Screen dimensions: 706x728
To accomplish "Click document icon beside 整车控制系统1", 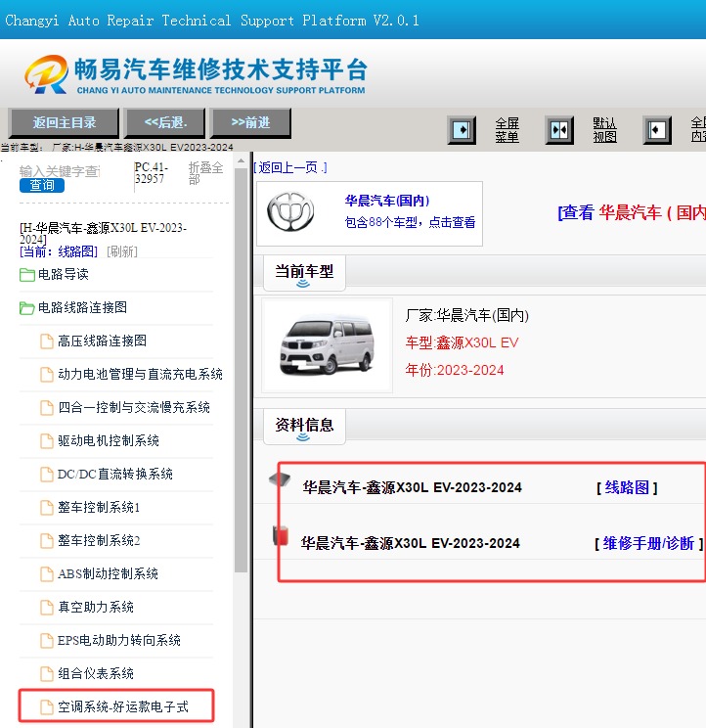I will pyautogui.click(x=46, y=508).
